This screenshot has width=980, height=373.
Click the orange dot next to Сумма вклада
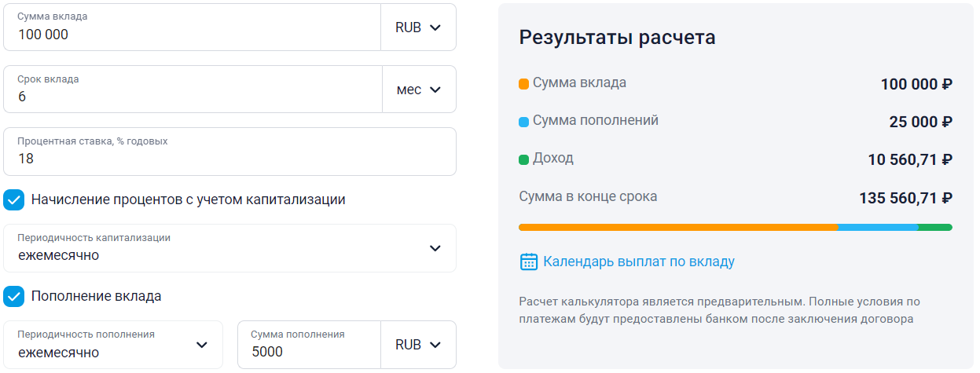click(524, 84)
